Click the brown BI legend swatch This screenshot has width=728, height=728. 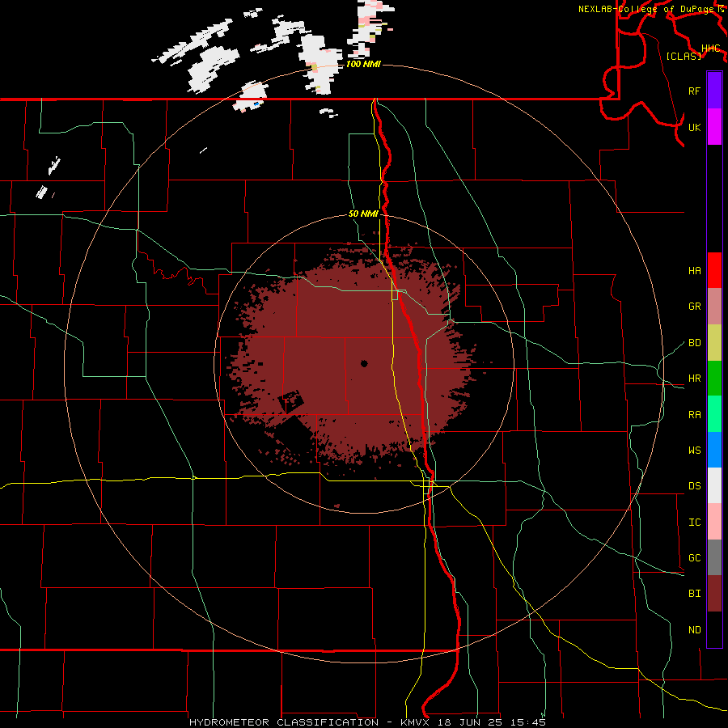point(714,594)
